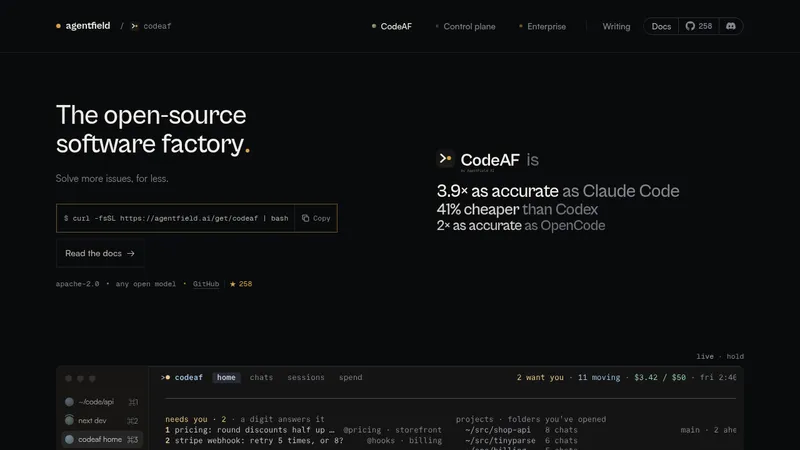800x450 pixels.
Task: Click the codeaf breadcrumb prompt icon
Action: coord(135,26)
